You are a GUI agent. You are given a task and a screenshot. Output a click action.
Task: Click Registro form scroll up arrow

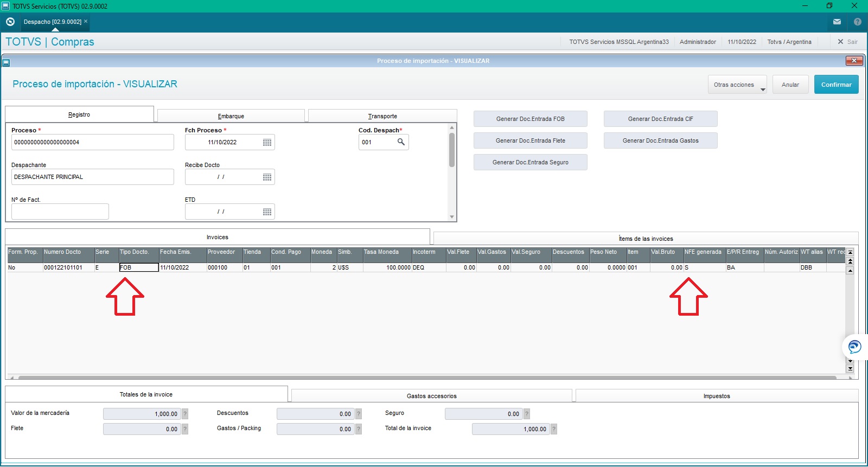coord(452,127)
